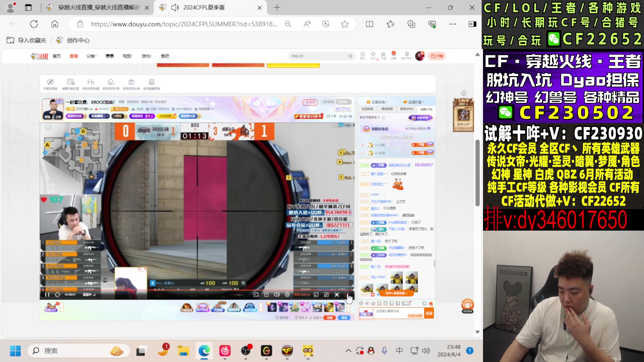Expand the 直播回看 section
The image size is (644, 362).
coord(414,102)
